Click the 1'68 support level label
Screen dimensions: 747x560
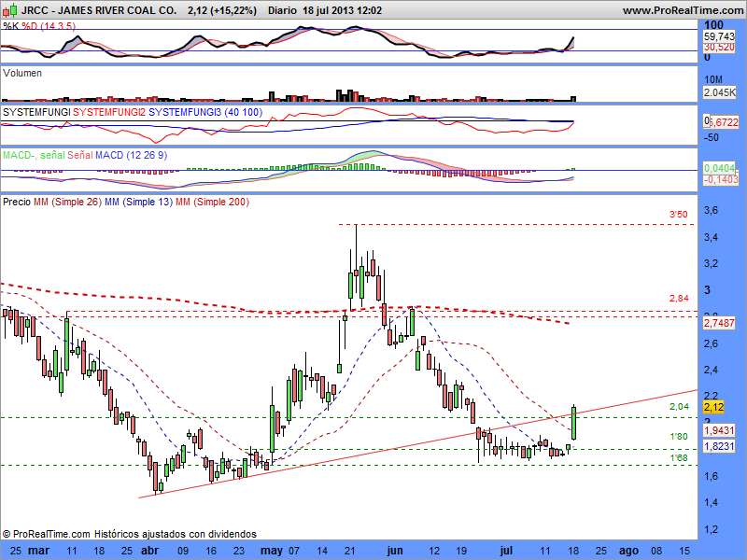pos(679,457)
